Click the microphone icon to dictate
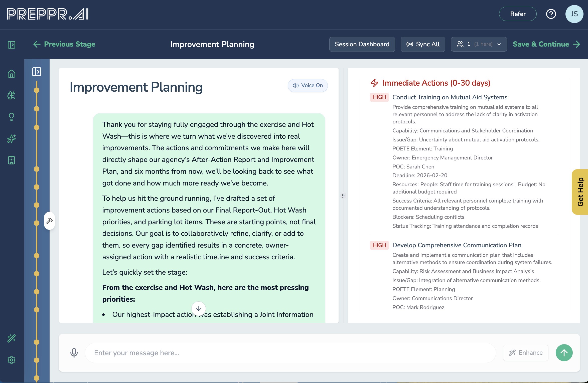This screenshot has height=383, width=588. tap(74, 353)
